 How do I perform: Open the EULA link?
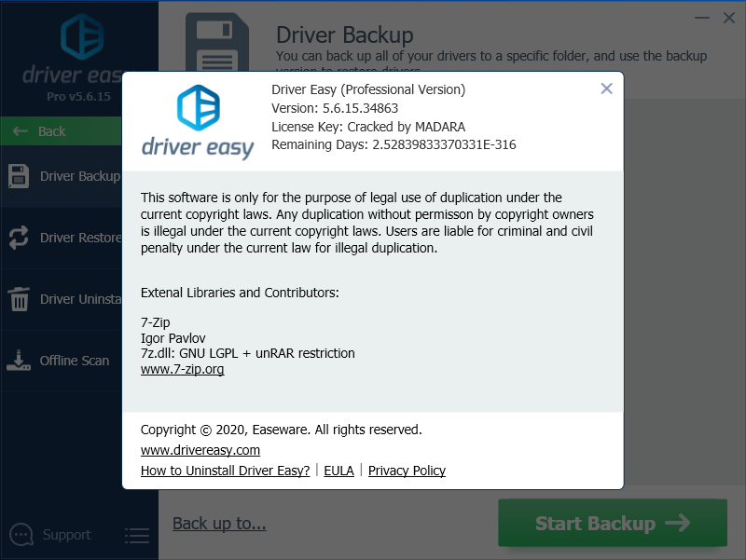pyautogui.click(x=338, y=471)
